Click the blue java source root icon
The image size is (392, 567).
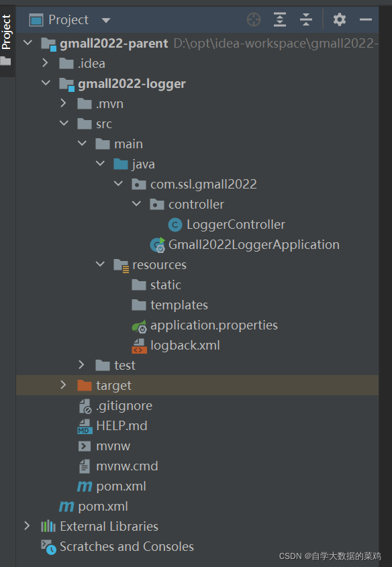point(121,164)
